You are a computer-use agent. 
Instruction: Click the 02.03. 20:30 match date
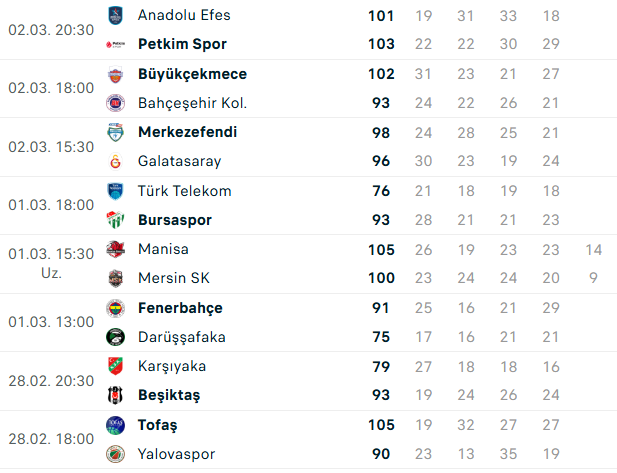pos(50,30)
